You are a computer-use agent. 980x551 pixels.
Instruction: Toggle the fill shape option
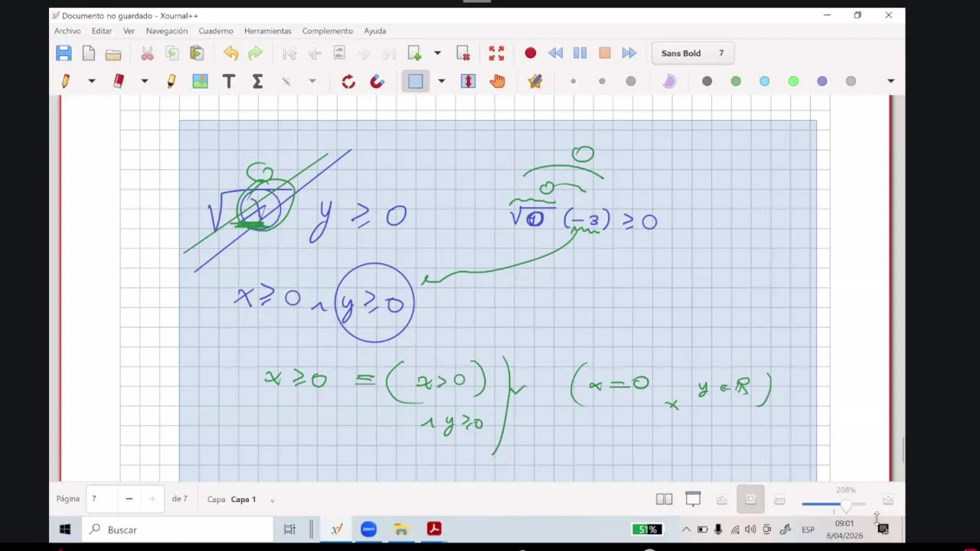[669, 81]
